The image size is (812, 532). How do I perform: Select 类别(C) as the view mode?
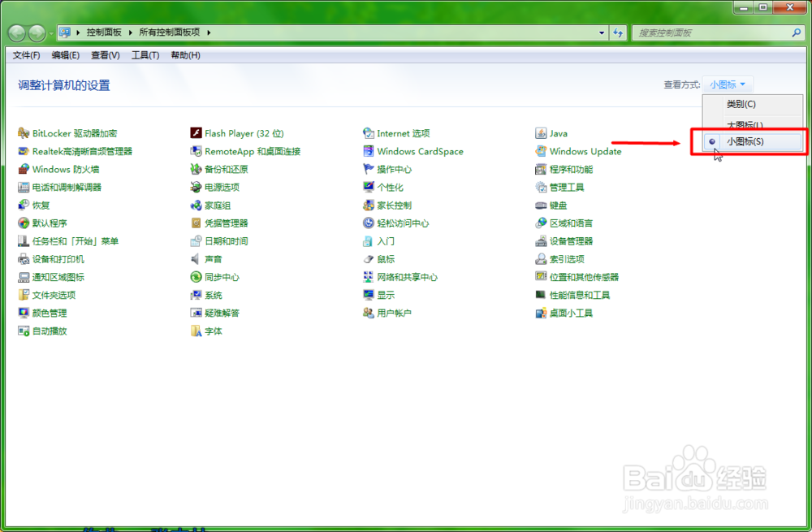(x=743, y=106)
